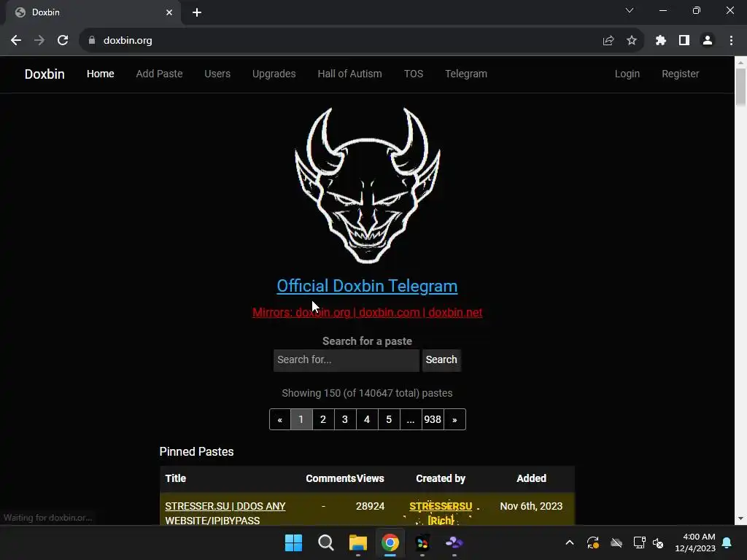Jump to last page 938
Viewport: 747px width, 560px height.
pos(433,419)
